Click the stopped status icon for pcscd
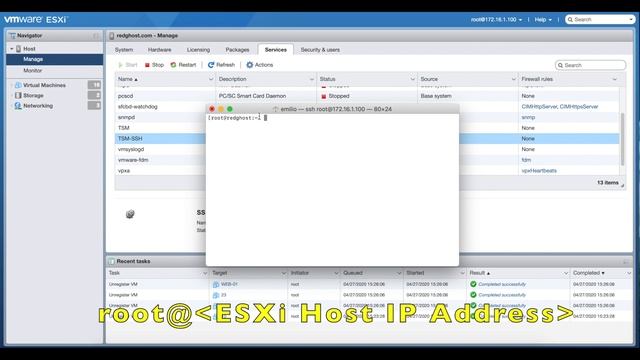Screen dimensions: 640x360 324,96
